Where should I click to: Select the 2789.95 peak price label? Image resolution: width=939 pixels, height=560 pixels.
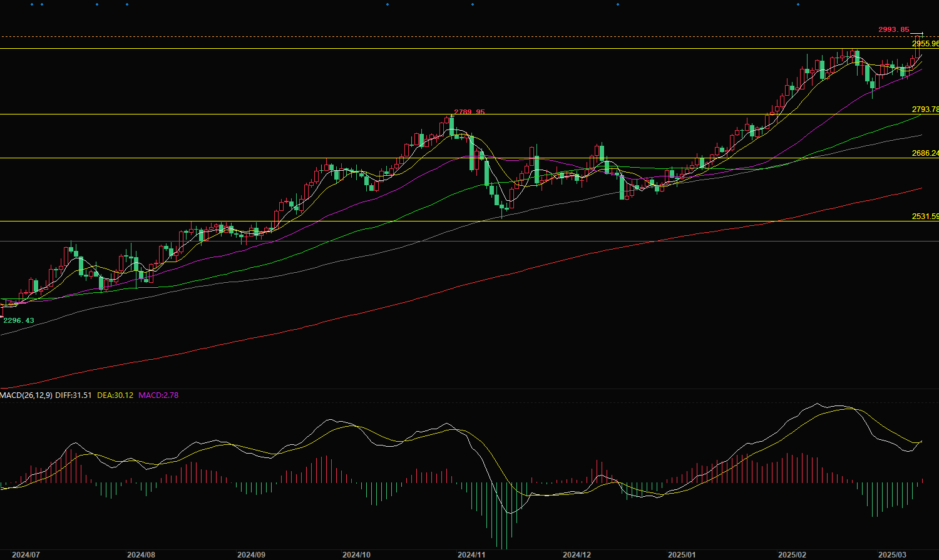pyautogui.click(x=469, y=112)
